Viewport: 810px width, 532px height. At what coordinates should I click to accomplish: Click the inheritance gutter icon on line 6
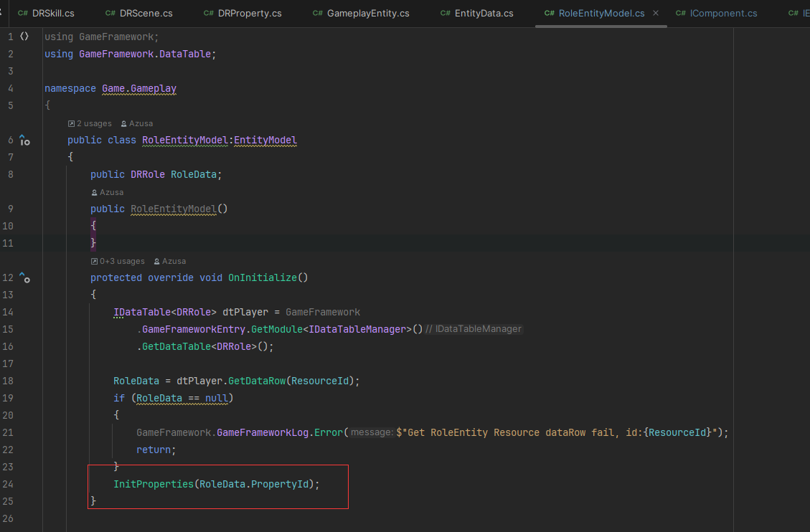pos(24,140)
